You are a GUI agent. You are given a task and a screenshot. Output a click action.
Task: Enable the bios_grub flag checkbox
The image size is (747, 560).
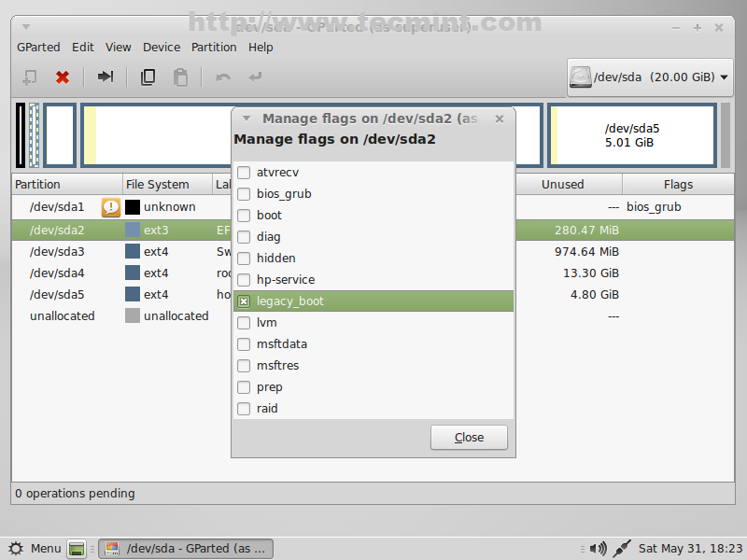(x=244, y=194)
